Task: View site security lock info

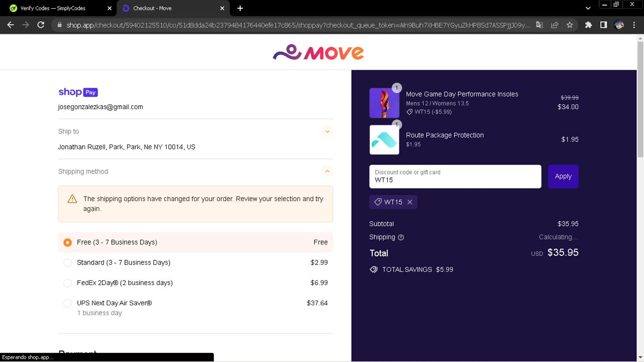Action: click(59, 25)
